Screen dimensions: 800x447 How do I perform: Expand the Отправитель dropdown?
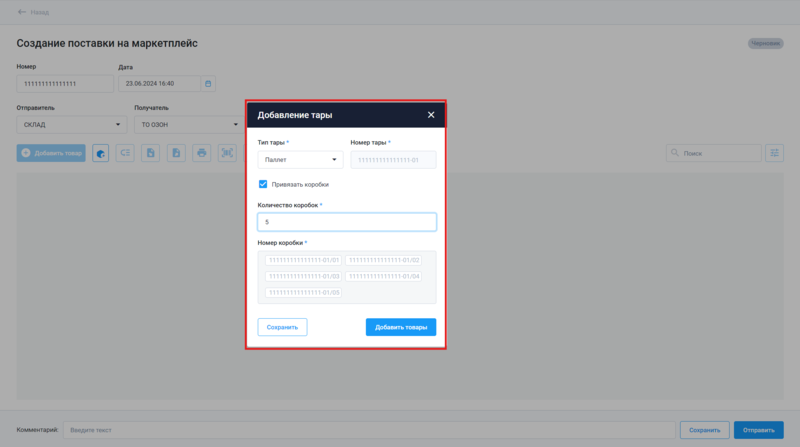[71, 125]
